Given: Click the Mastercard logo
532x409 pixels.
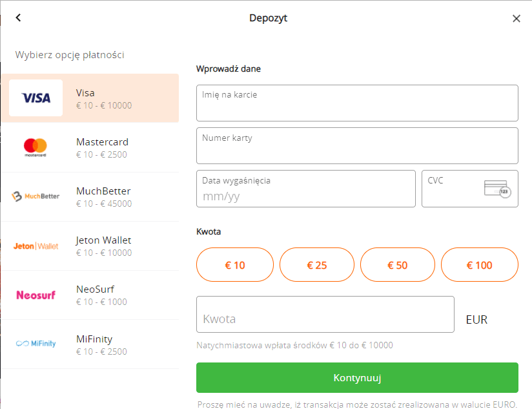Looking at the screenshot, I should [x=36, y=148].
